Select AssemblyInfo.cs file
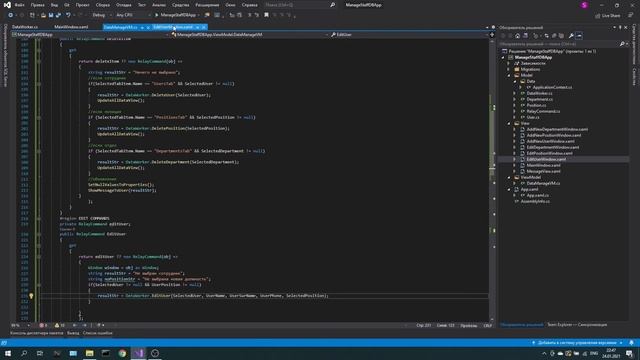 [x=535, y=201]
